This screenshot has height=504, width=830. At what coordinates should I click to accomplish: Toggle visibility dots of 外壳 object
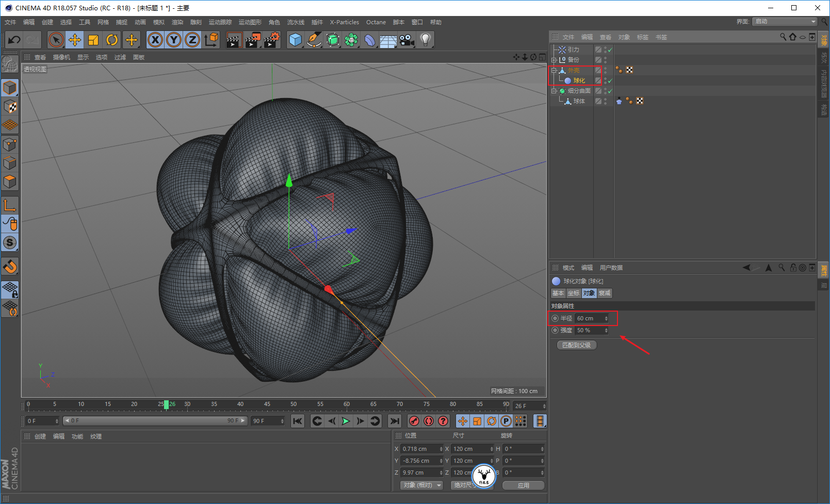(x=605, y=70)
